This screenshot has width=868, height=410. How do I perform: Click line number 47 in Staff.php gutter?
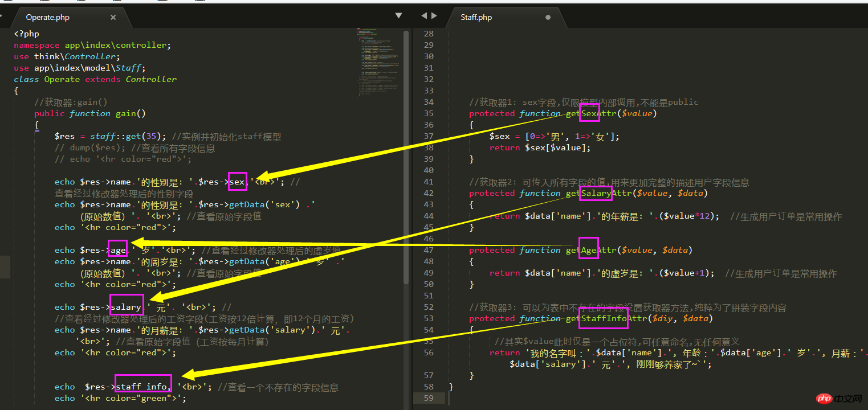click(429, 250)
